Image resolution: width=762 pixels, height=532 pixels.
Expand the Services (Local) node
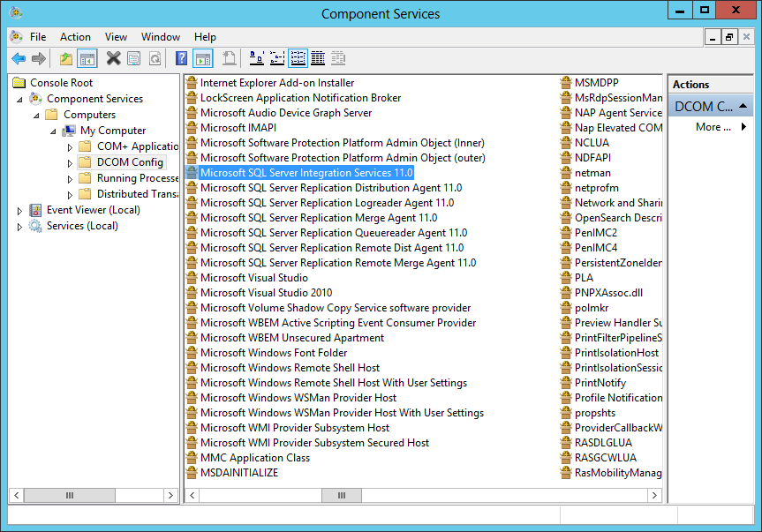coord(19,227)
